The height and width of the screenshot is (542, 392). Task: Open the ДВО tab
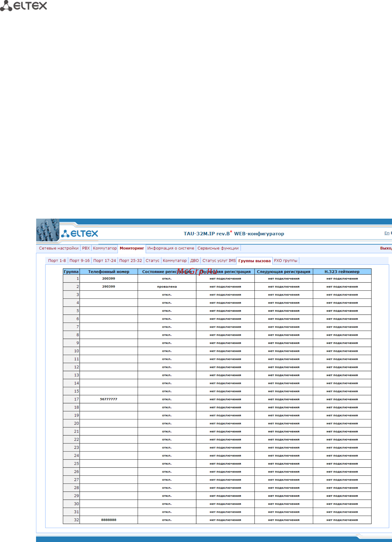[x=195, y=260]
